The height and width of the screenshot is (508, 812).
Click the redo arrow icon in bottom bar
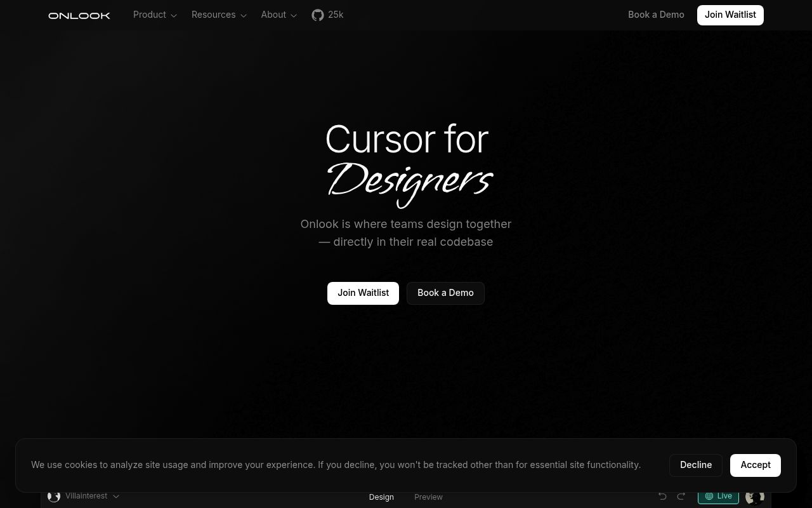pos(681,496)
